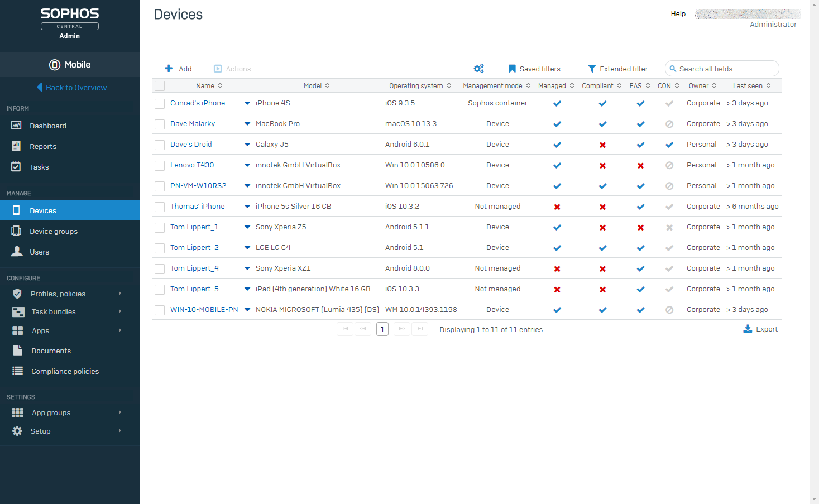Viewport: 819px width, 504px height.
Task: Select Users in the Manage menu
Action: pos(39,252)
